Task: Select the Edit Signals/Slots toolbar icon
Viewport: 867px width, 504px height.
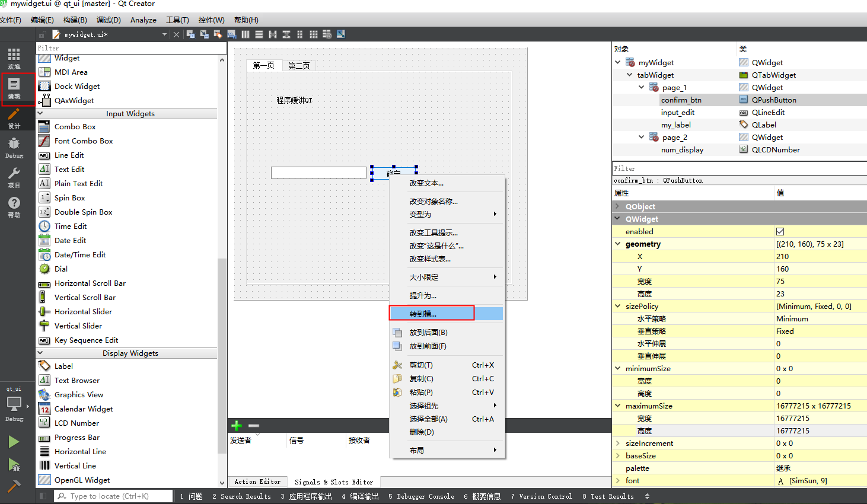Action: (x=204, y=34)
